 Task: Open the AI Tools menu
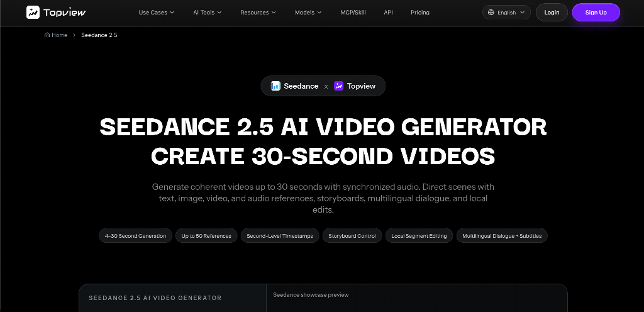pos(208,13)
